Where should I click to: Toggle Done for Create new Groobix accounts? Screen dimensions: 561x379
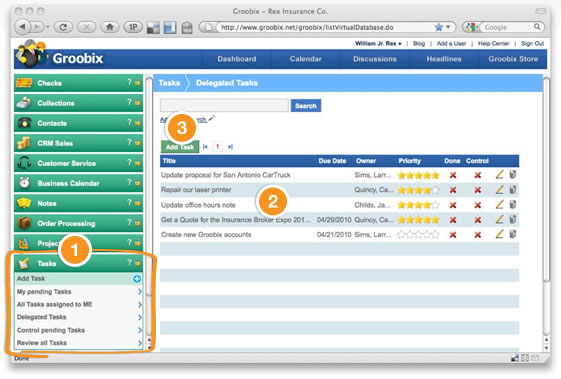click(x=453, y=235)
